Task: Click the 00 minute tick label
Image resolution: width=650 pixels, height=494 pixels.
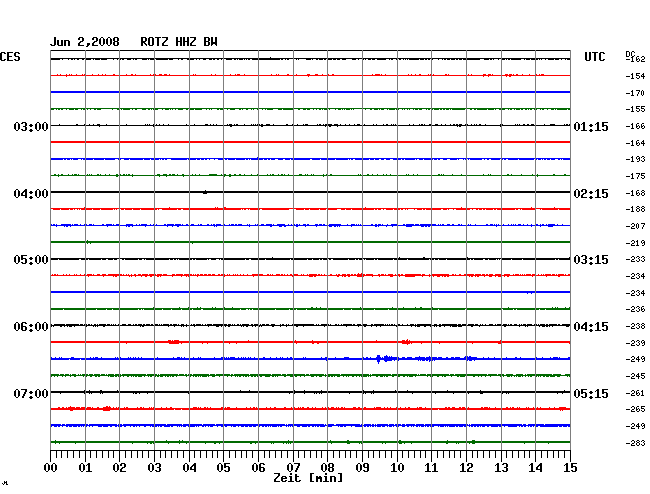Action: pos(51,467)
